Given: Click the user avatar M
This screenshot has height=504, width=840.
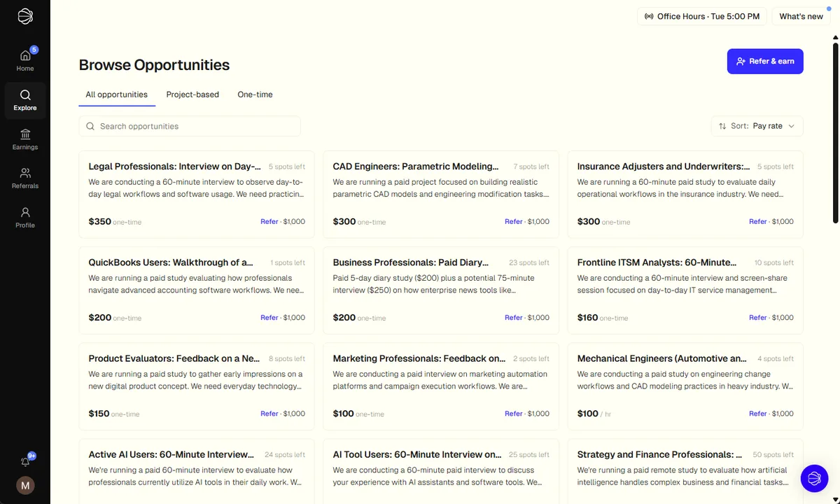Looking at the screenshot, I should point(25,484).
